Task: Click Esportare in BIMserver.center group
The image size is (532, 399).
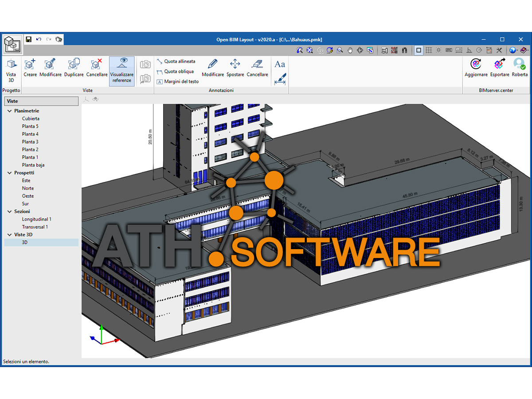Action: coord(500,68)
